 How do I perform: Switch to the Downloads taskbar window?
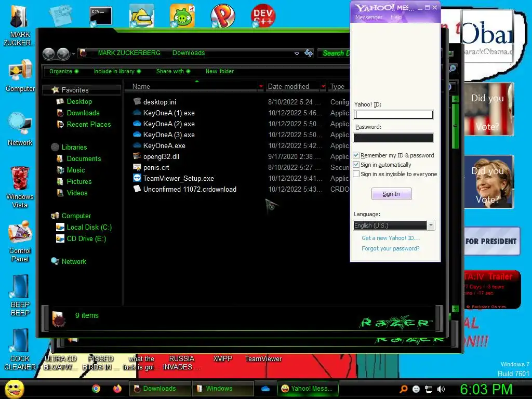point(160,389)
